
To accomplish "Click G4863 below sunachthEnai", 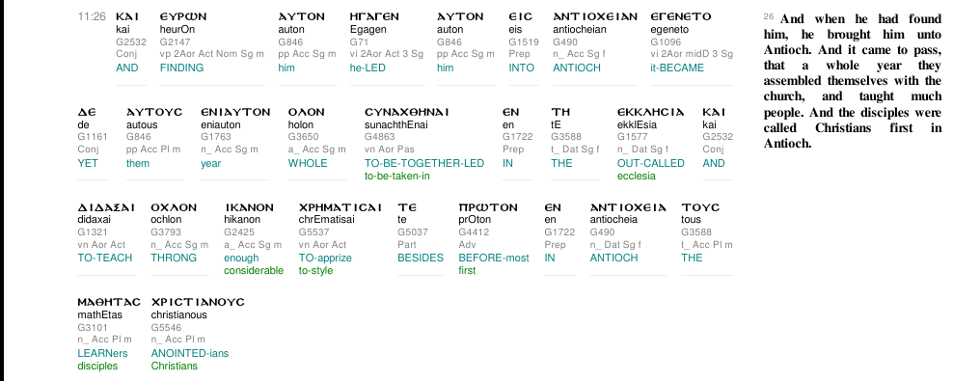I will click(x=376, y=137).
